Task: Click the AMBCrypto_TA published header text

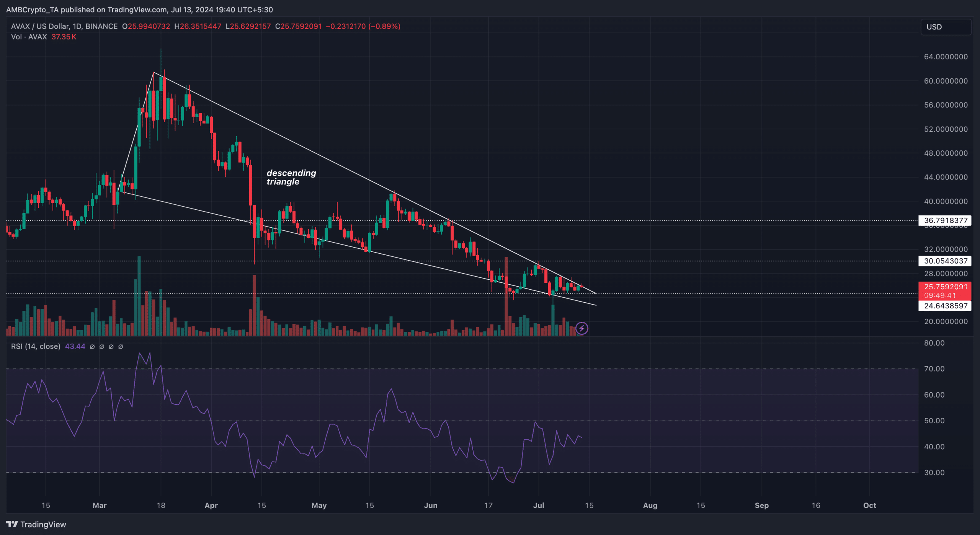Action: 139,10
